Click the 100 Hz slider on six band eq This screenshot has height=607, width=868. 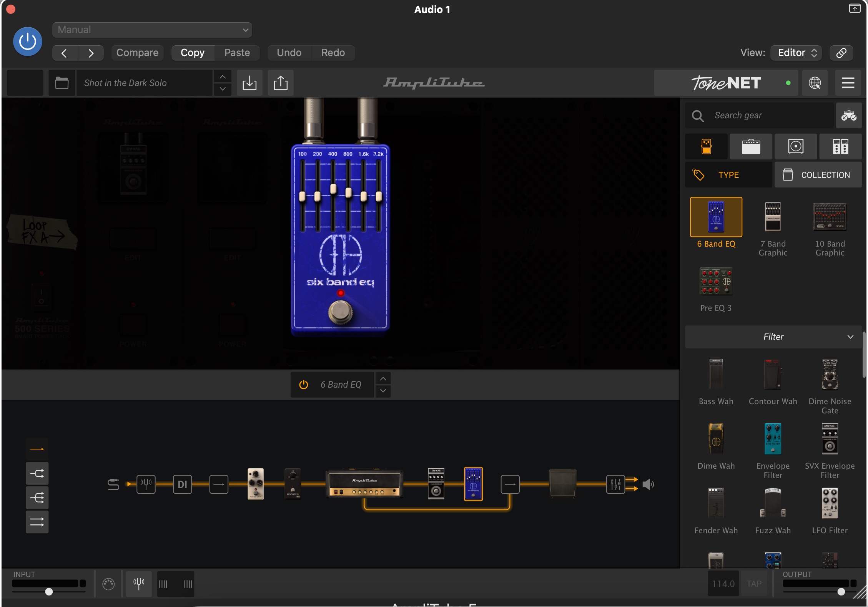[302, 196]
